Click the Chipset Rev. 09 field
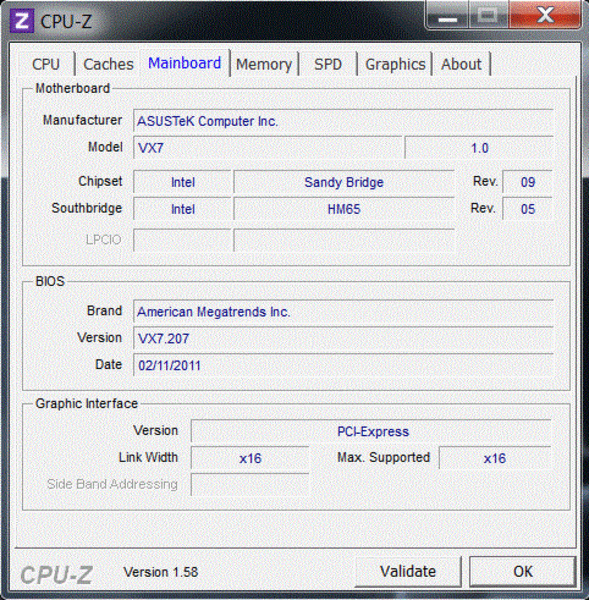The width and height of the screenshot is (589, 600). click(528, 182)
